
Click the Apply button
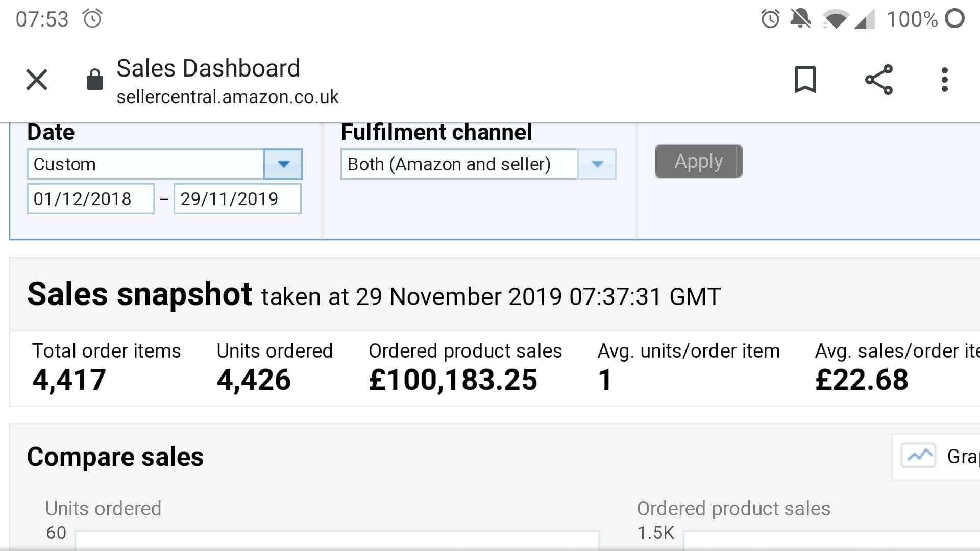(699, 162)
